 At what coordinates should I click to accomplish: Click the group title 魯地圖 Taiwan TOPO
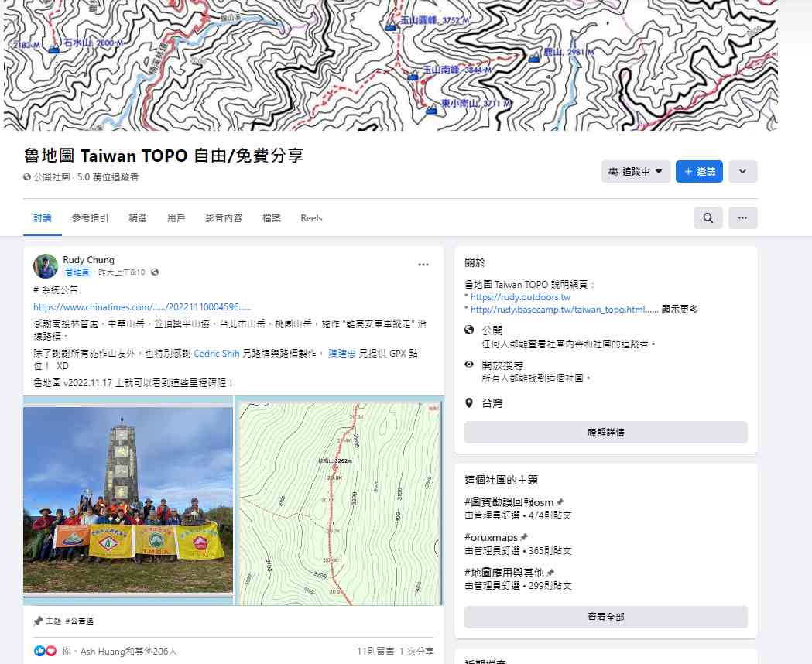tap(163, 156)
